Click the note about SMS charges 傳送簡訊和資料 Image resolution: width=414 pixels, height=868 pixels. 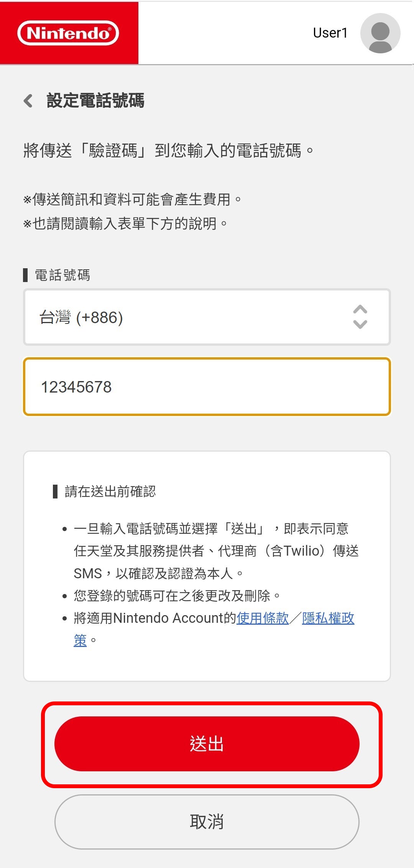tap(133, 200)
